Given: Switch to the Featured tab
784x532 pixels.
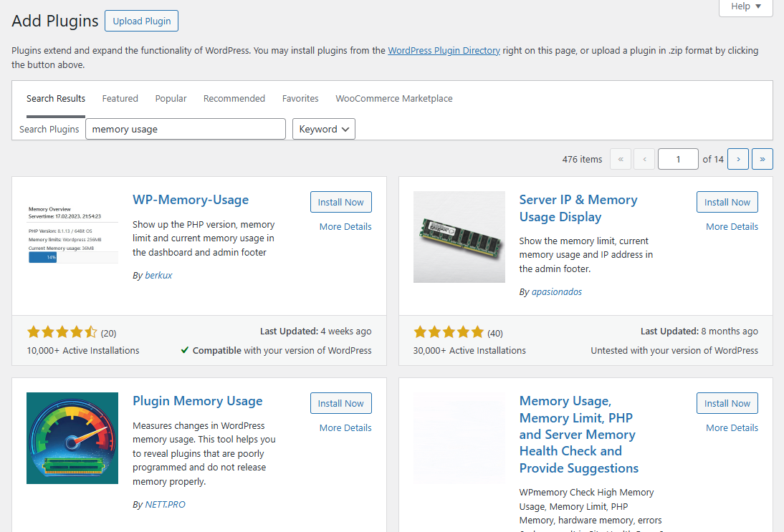Looking at the screenshot, I should (120, 98).
